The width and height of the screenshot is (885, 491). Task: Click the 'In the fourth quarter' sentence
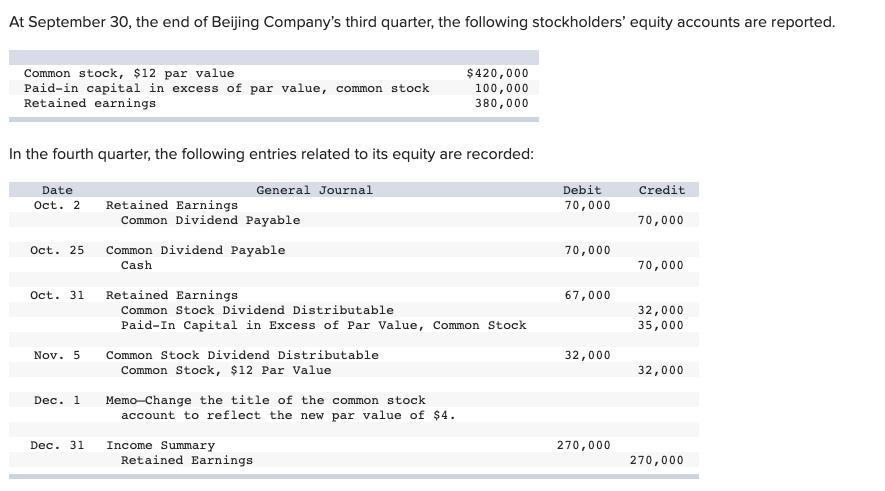click(271, 154)
